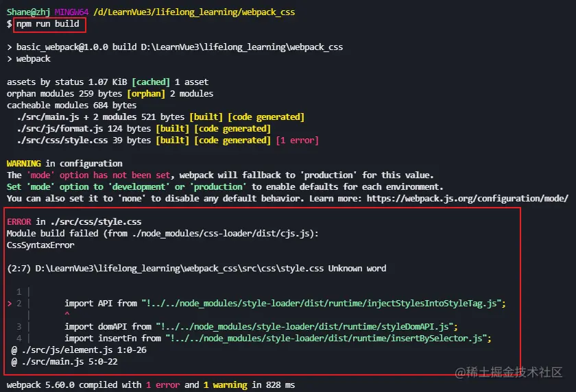Click the 'import API from' code line
Image resolution: width=576 pixels, height=392 pixels.
coord(285,304)
